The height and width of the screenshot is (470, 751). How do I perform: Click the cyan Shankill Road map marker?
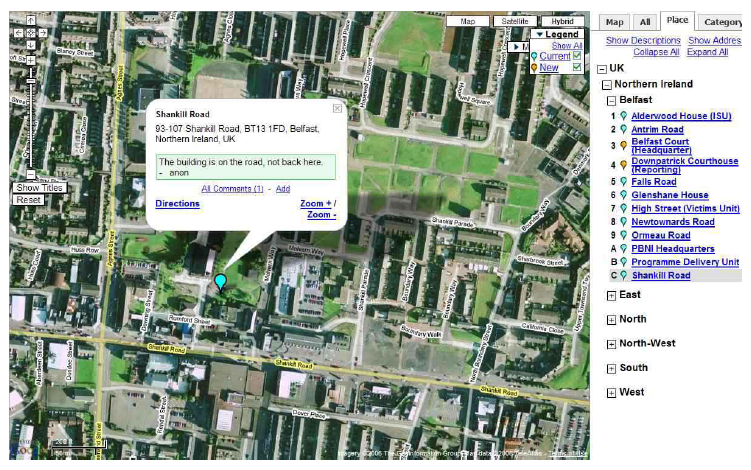click(221, 282)
